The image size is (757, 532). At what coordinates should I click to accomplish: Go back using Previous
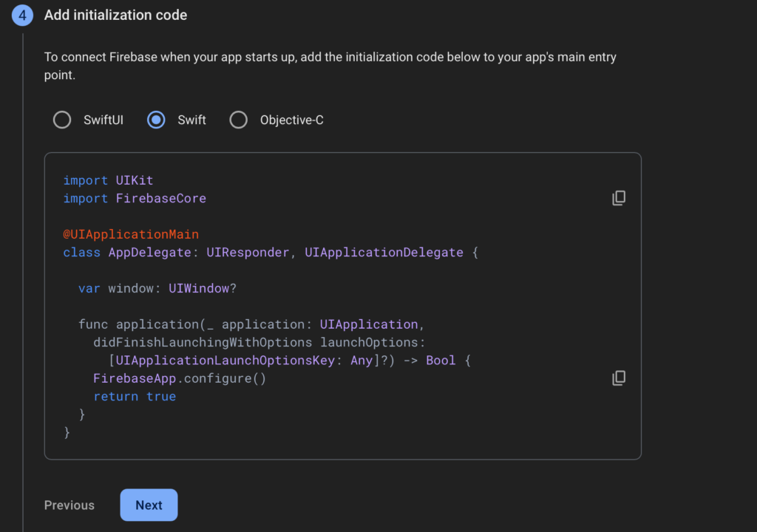pos(69,505)
